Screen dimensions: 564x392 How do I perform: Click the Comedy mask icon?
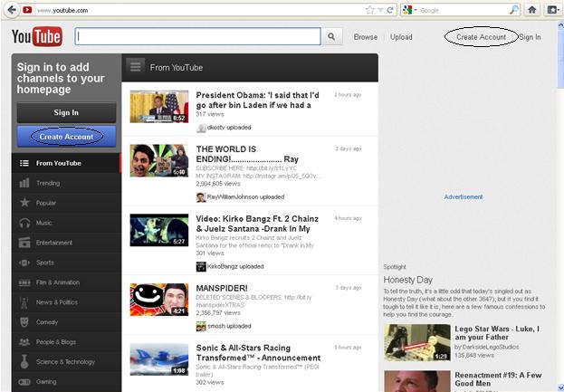[x=24, y=322]
